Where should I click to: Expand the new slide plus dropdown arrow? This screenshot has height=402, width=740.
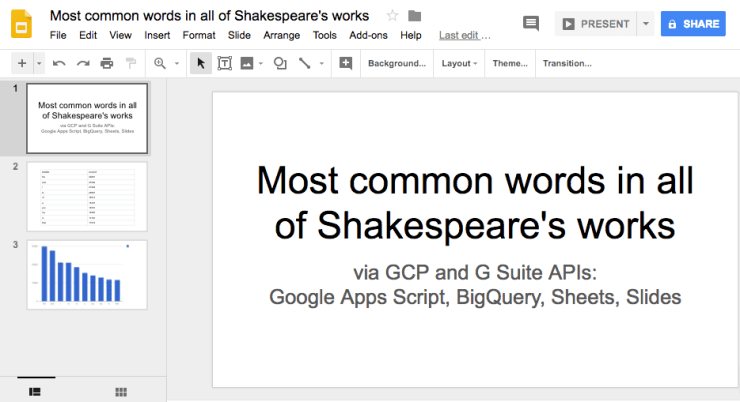click(x=39, y=63)
